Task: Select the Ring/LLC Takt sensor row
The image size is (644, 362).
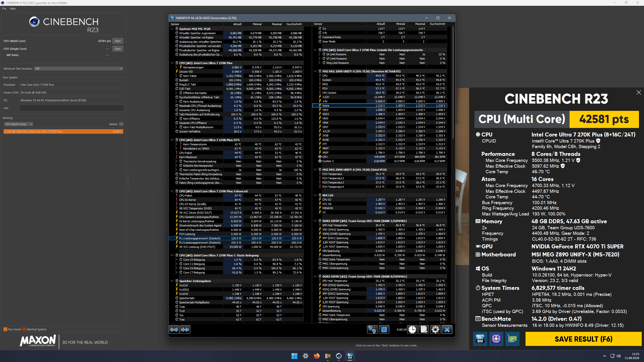Action: click(x=236, y=84)
